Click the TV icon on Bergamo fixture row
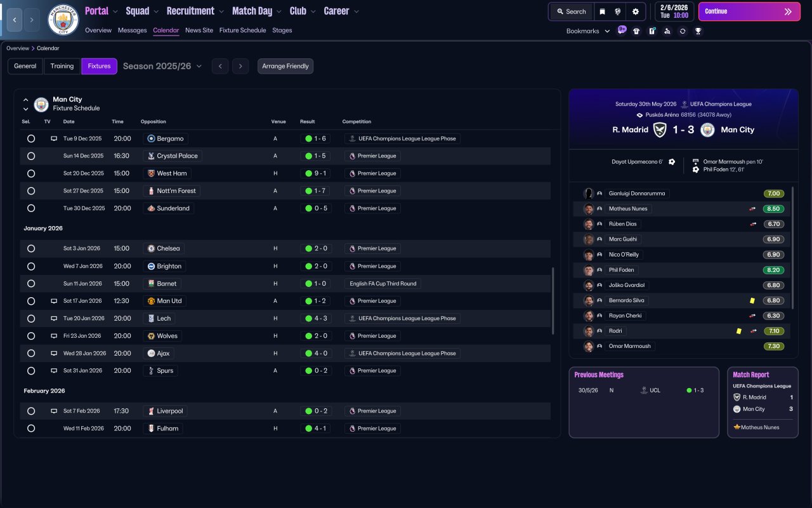The image size is (812, 508). tap(54, 138)
